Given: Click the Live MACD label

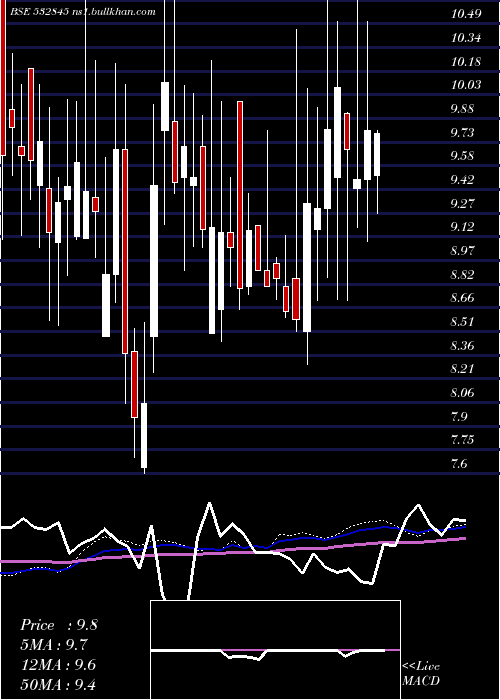Looking at the screenshot, I should pyautogui.click(x=421, y=673).
